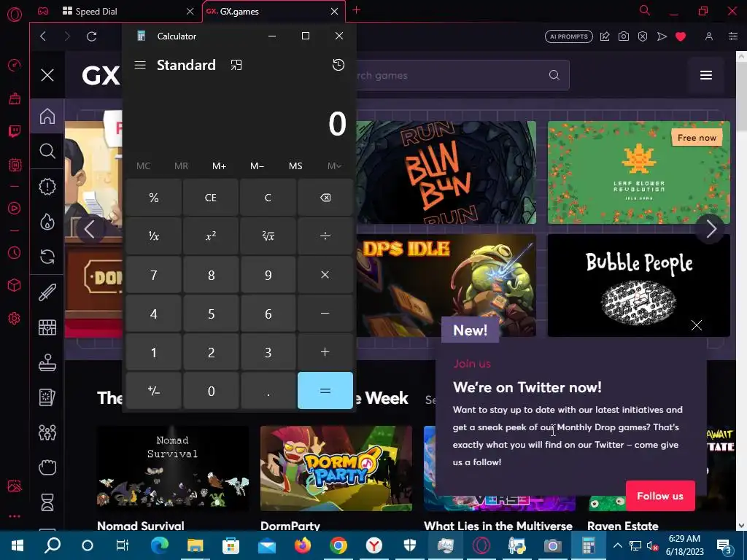Screen dimensions: 747x560
Task: Click the M+ memory add button
Action: [219, 166]
